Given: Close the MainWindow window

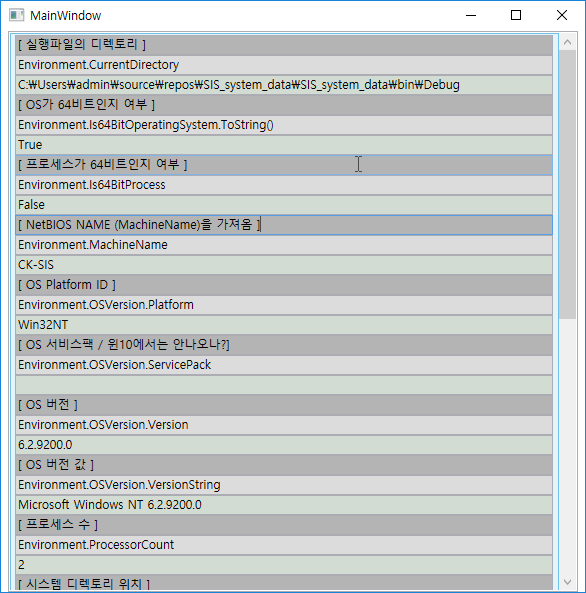Looking at the screenshot, I should (x=562, y=16).
